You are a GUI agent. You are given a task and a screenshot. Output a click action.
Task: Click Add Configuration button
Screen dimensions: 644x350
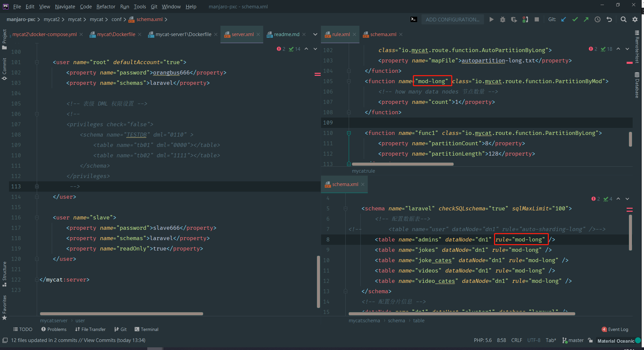click(452, 19)
